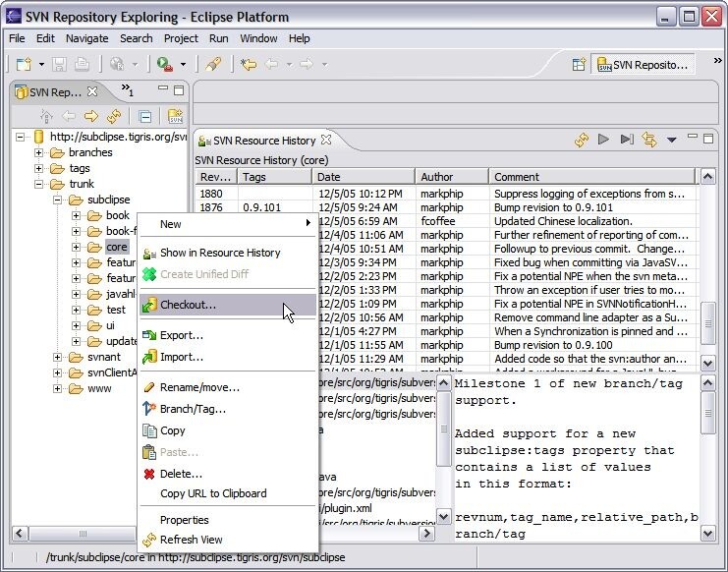728x572 pixels.
Task: Collapse the trunk folder node
Action: 38,184
